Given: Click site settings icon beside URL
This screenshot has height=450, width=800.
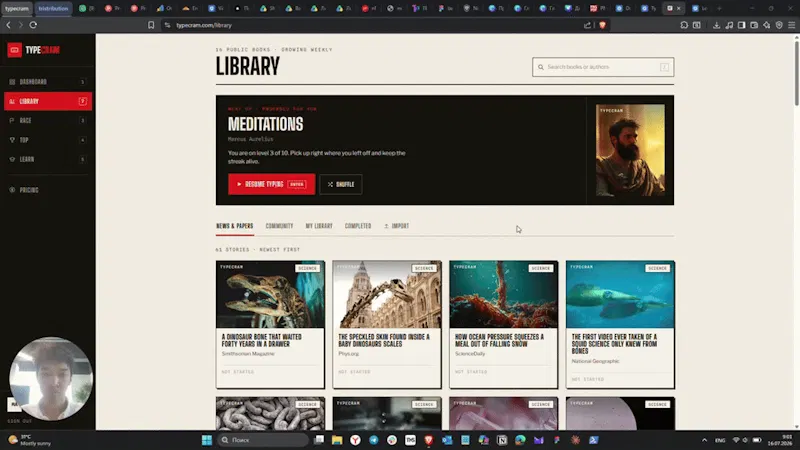Looking at the screenshot, I should (167, 25).
